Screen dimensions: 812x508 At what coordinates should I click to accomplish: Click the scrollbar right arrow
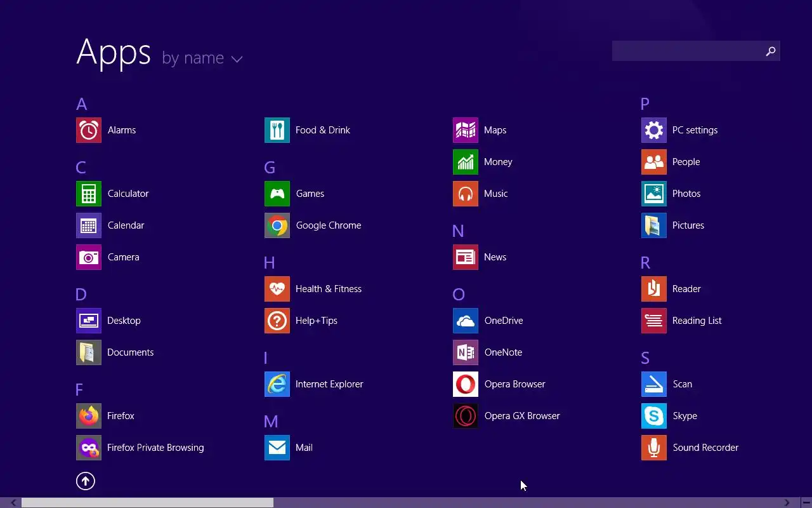[x=787, y=503]
